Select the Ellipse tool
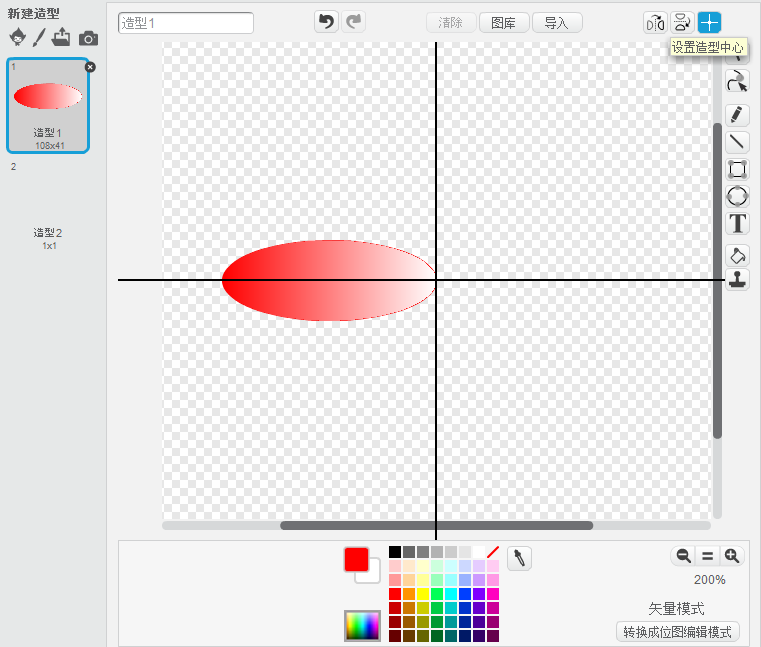 pyautogui.click(x=737, y=196)
